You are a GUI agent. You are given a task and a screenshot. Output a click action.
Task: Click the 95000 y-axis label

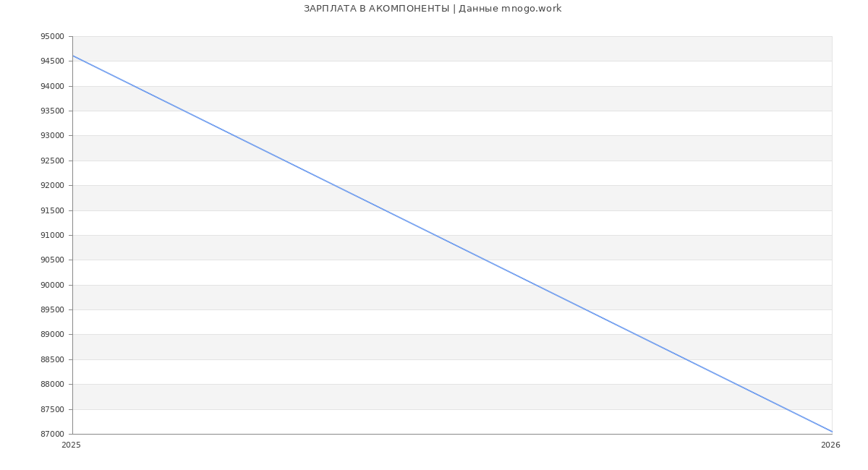[x=52, y=36]
